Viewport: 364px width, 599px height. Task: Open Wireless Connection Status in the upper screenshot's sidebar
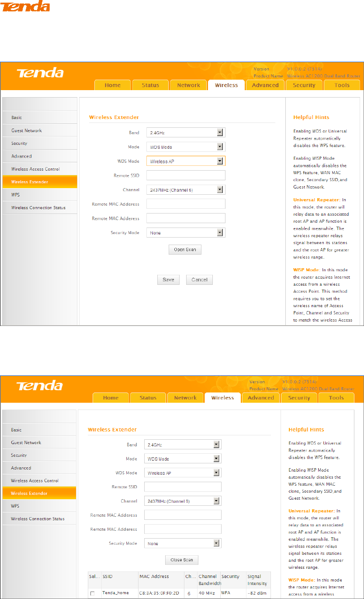pyautogui.click(x=40, y=207)
